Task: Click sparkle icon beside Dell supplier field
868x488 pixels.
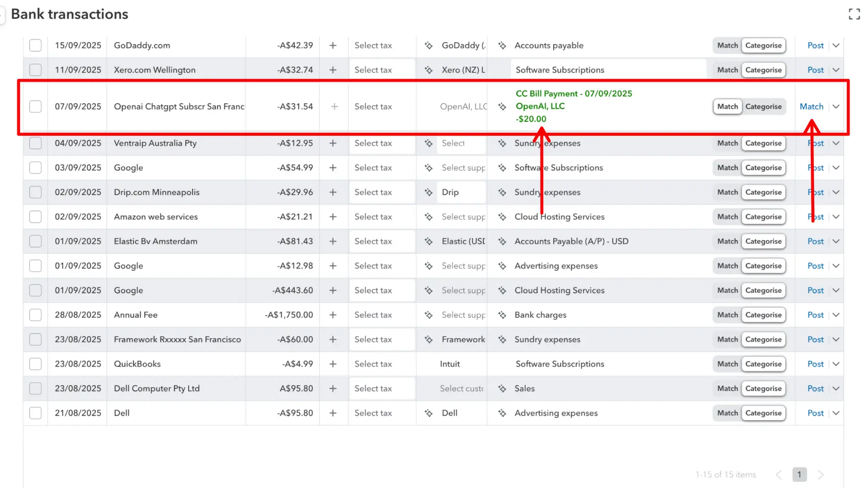Action: (429, 413)
